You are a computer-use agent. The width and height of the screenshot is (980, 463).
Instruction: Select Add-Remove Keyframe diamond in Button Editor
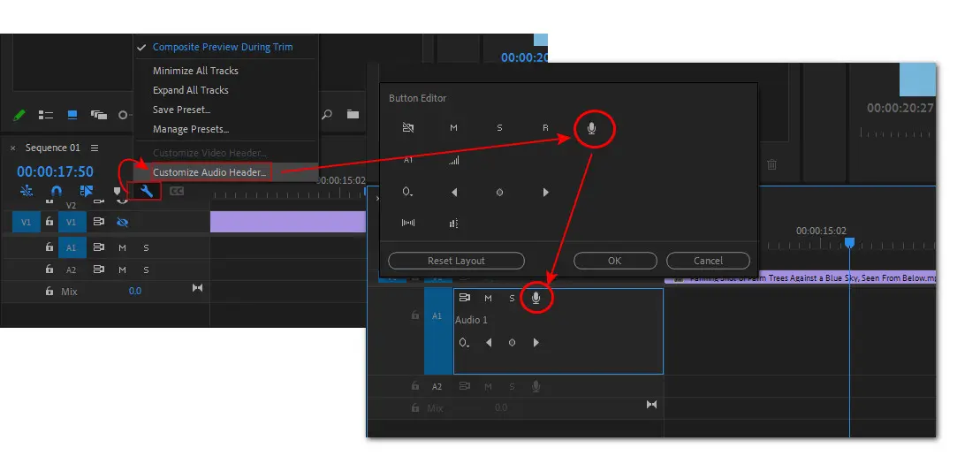point(499,193)
